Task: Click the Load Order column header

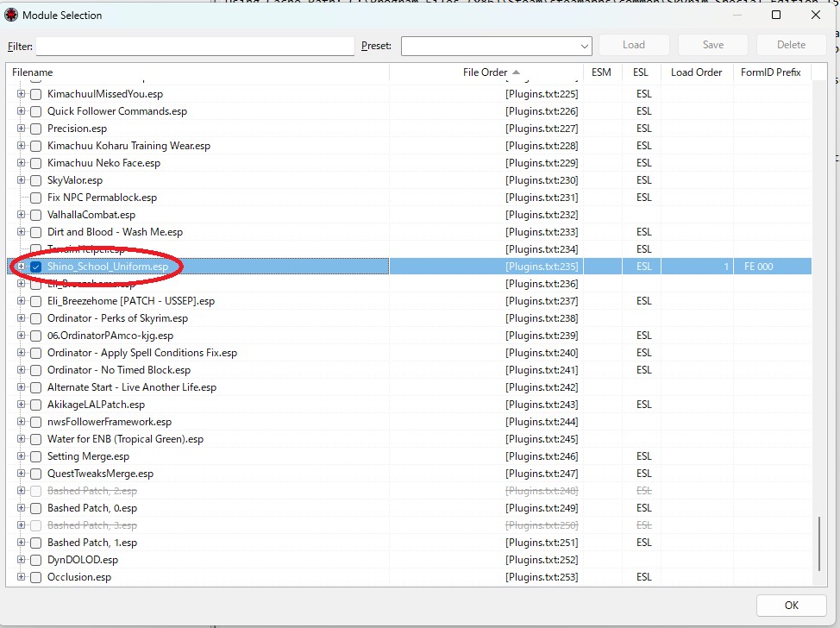Action: tap(696, 72)
